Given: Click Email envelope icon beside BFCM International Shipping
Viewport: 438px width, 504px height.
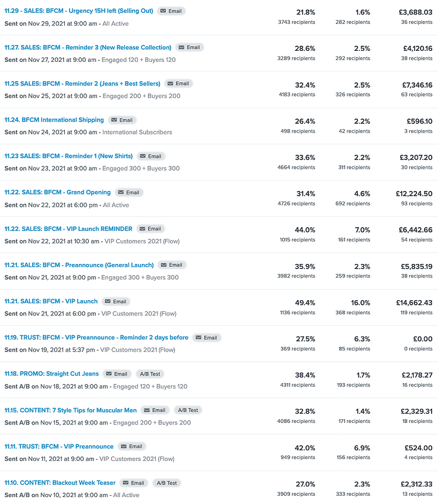Looking at the screenshot, I should (114, 120).
